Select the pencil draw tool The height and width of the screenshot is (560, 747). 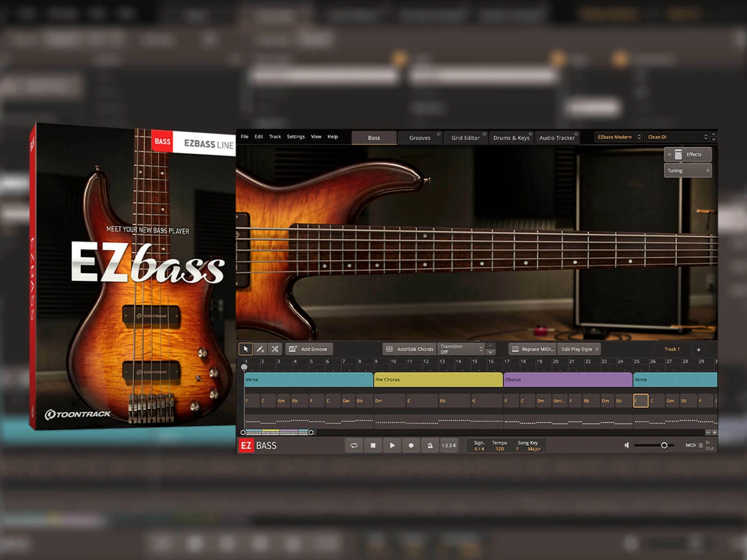pyautogui.click(x=260, y=349)
